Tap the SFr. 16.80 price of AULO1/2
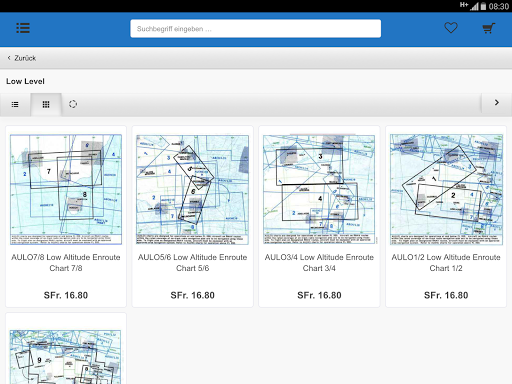512x384 pixels. tap(446, 295)
